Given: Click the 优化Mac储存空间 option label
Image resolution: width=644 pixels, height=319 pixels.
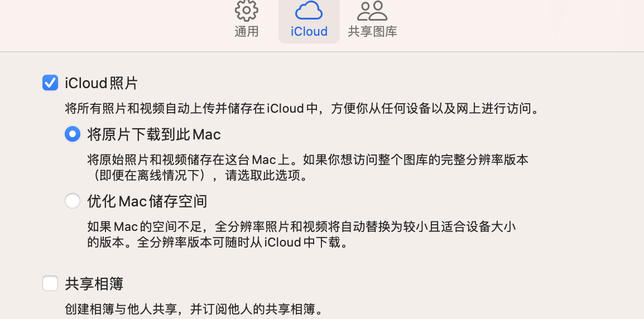Looking at the screenshot, I should 147,201.
